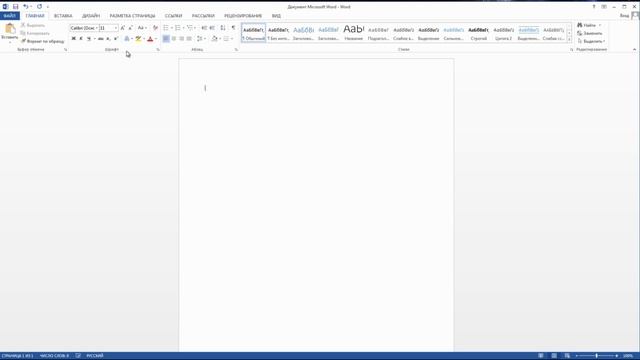Toggle bold (Ж) formatting
Screen dimensions: 640x360
point(73,39)
